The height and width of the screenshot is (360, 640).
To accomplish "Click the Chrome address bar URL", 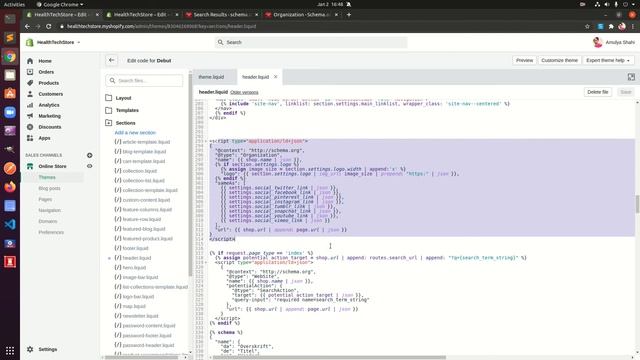I will (161, 26).
